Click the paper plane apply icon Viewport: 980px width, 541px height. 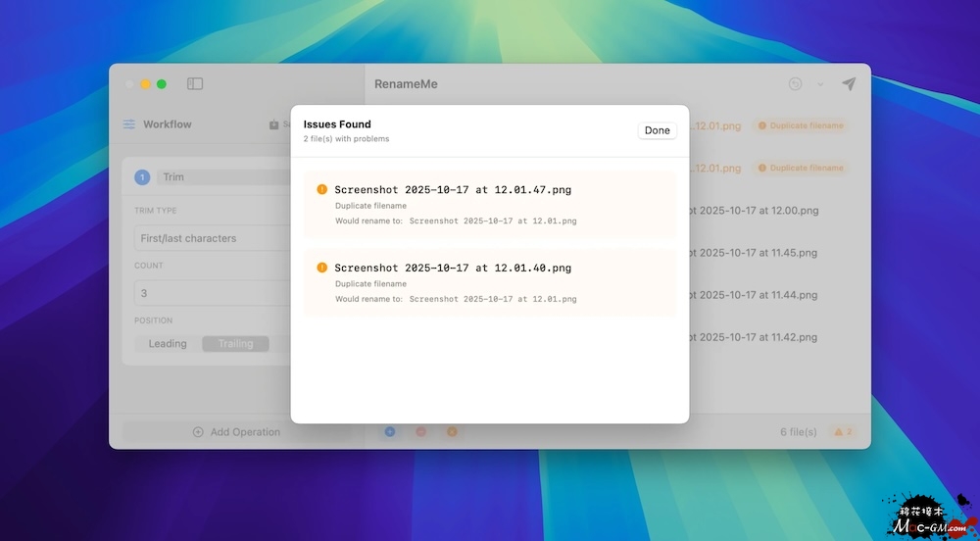point(849,84)
